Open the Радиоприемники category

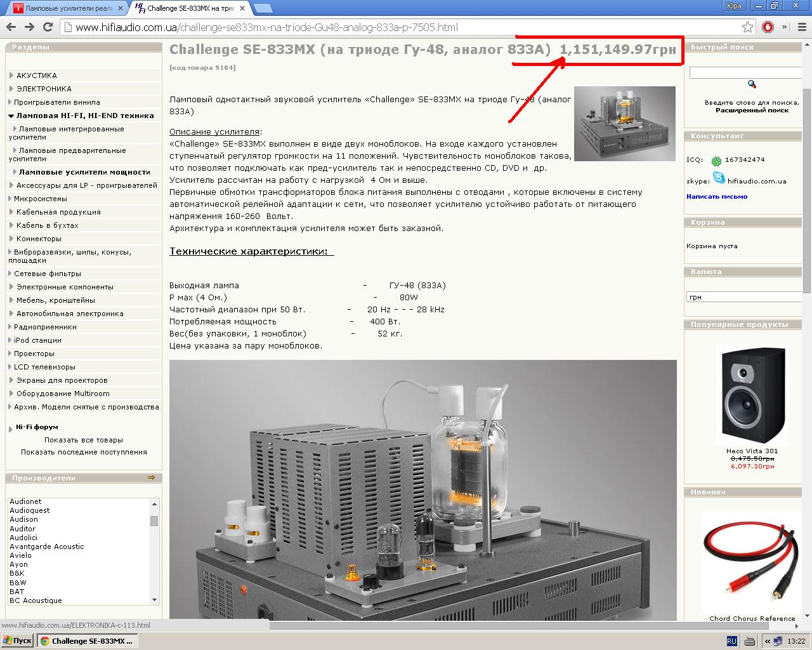pyautogui.click(x=45, y=327)
